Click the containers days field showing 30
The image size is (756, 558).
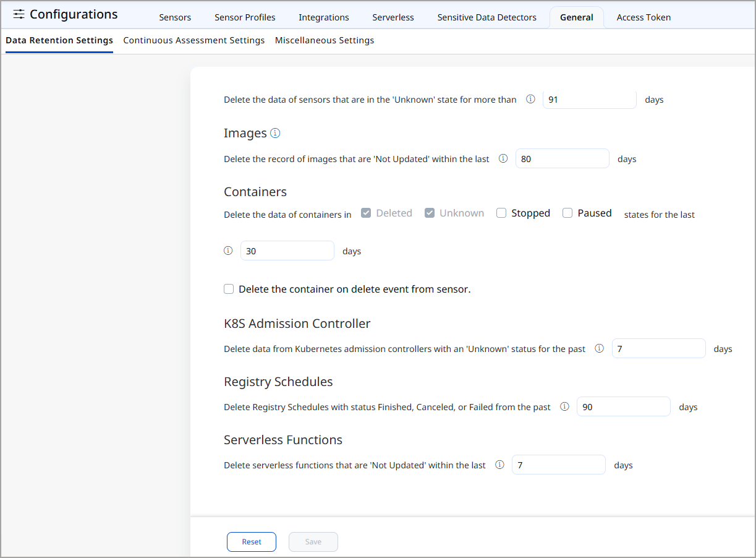pyautogui.click(x=287, y=251)
